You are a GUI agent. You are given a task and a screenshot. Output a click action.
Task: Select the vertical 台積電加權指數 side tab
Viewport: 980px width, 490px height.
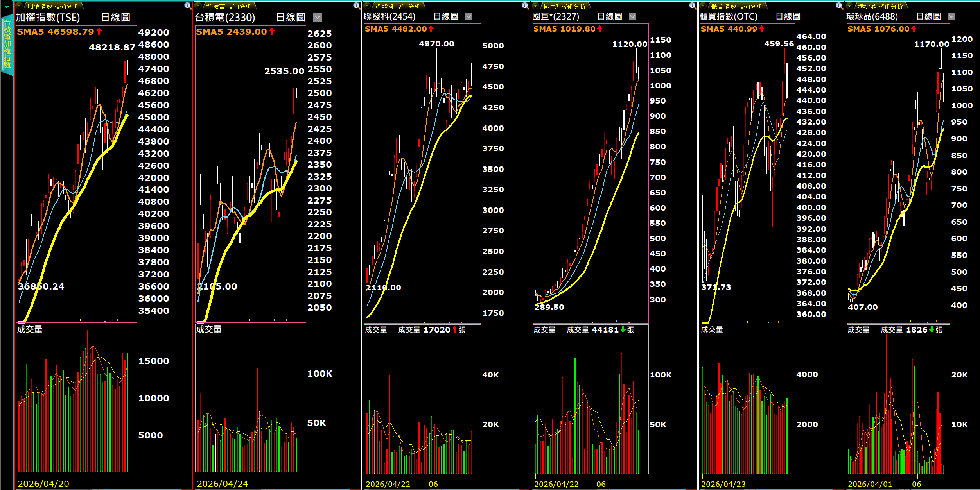tap(7, 44)
